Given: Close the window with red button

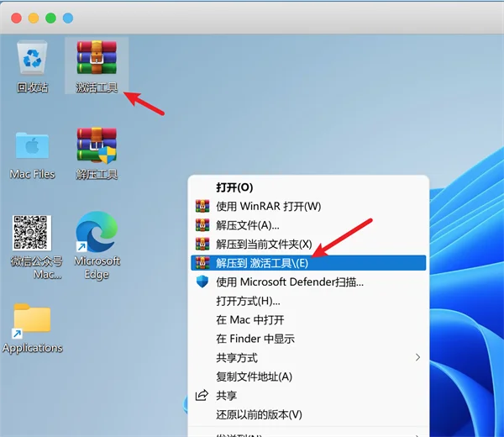Looking at the screenshot, I should coord(17,18).
